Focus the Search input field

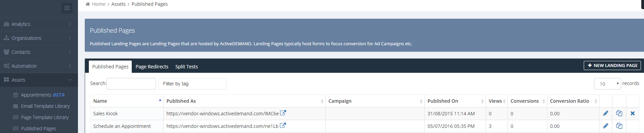[x=131, y=84]
